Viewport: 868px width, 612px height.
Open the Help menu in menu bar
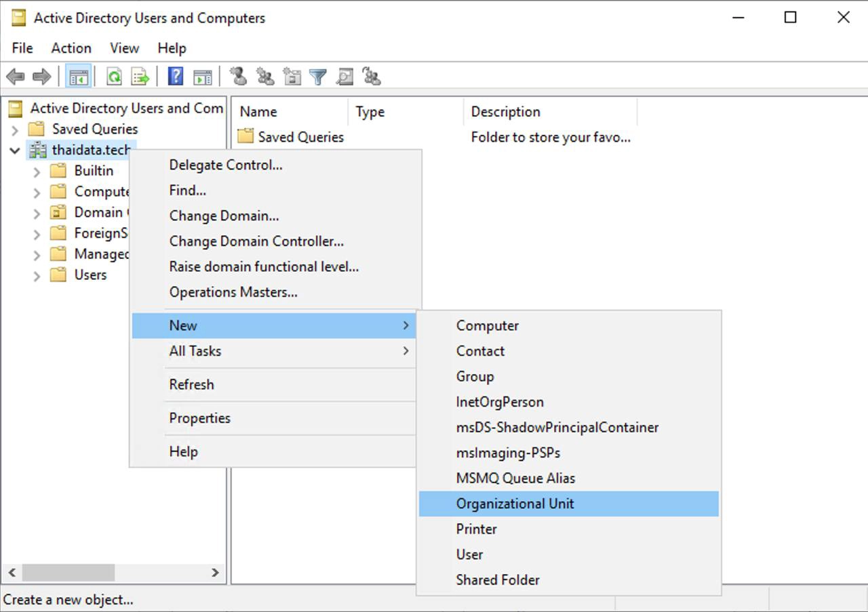pyautogui.click(x=172, y=48)
